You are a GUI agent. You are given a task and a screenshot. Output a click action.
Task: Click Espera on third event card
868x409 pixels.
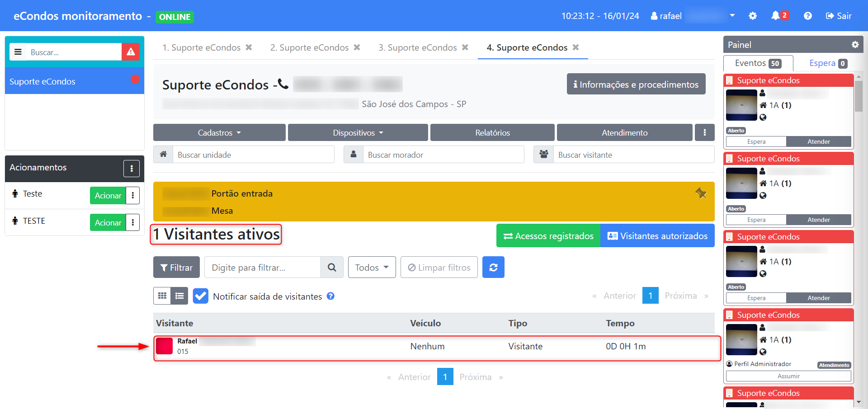(x=756, y=298)
